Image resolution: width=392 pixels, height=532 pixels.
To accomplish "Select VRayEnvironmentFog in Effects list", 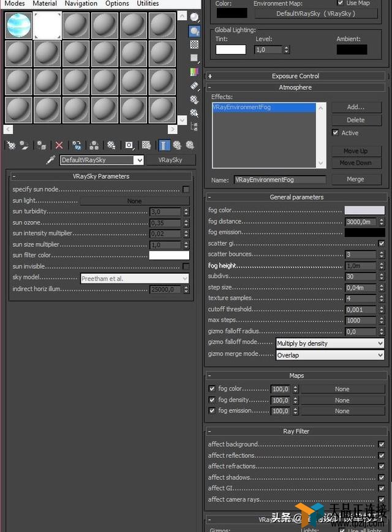I will tap(264, 107).
